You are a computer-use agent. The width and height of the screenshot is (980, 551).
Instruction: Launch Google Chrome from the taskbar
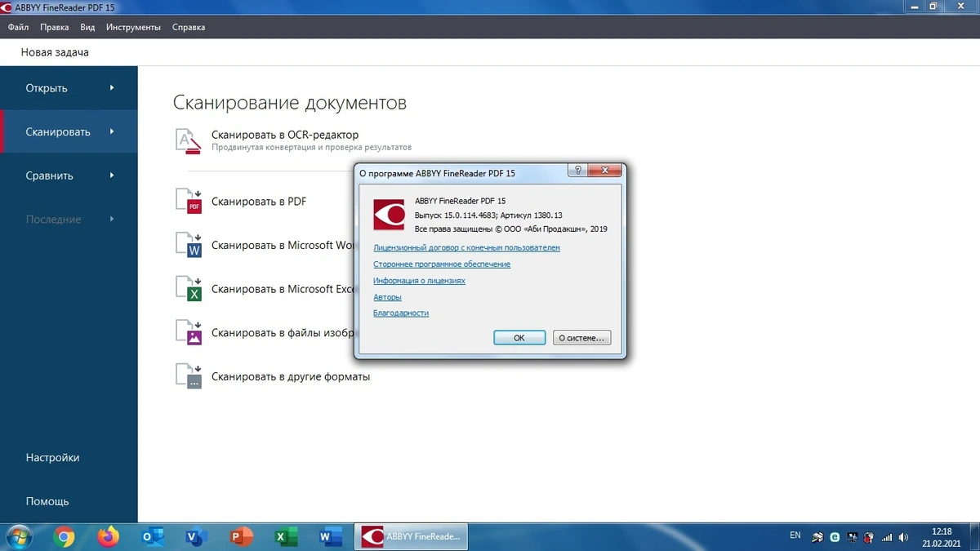coord(65,536)
